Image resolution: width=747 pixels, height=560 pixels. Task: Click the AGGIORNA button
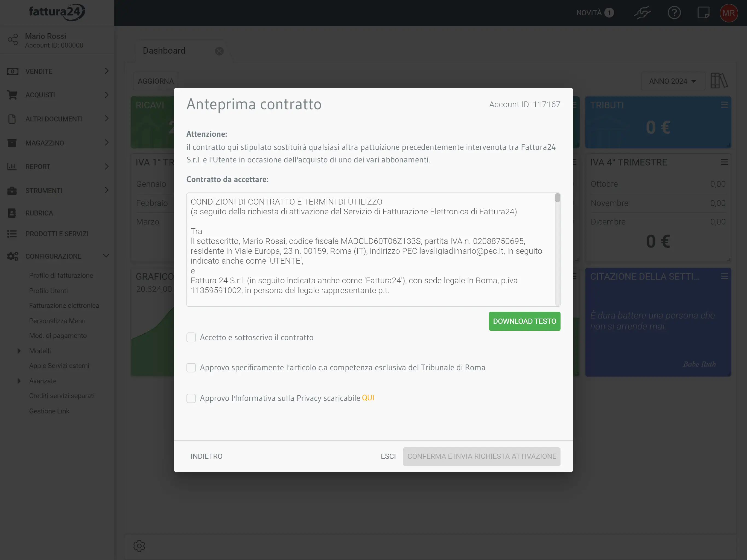(x=156, y=81)
